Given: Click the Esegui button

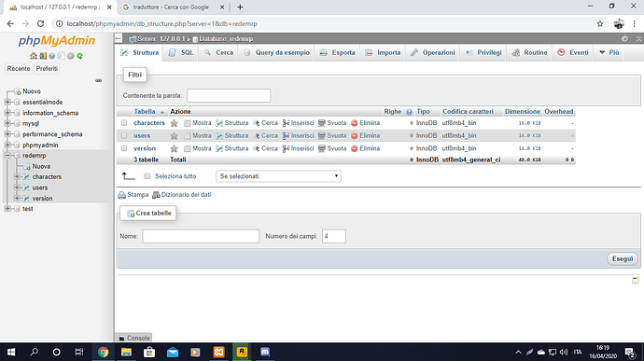Looking at the screenshot, I should (x=623, y=258).
